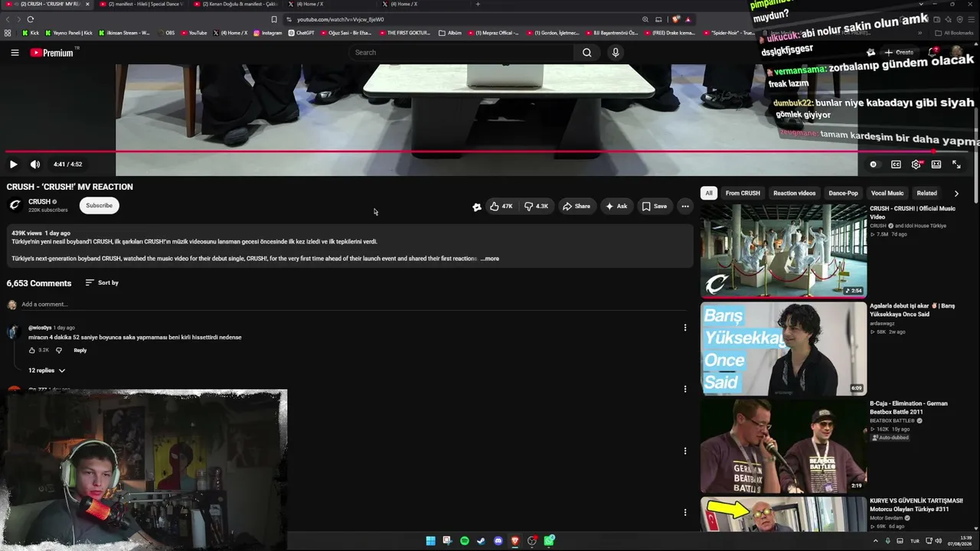The height and width of the screenshot is (551, 980).
Task: Open the Albüm bookmarks folder
Action: 450,33
